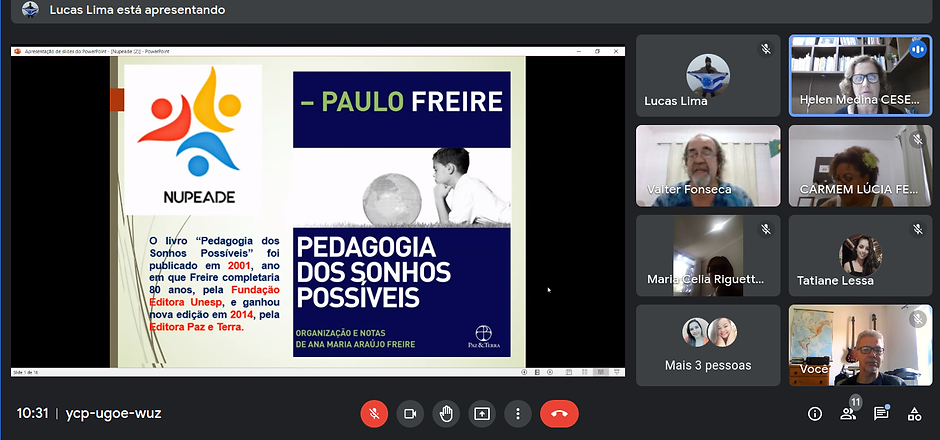Viewport: 940px width, 440px height.
Task: Open the present screen (share now) button
Action: 482,414
